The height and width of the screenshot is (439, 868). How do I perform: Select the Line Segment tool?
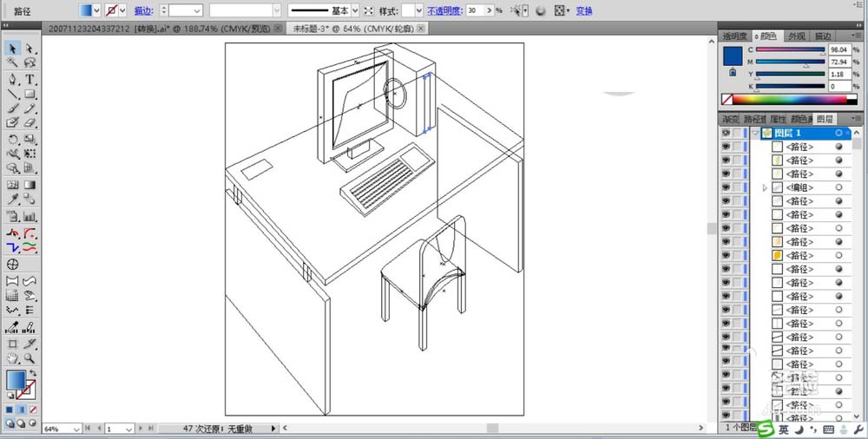[x=12, y=94]
